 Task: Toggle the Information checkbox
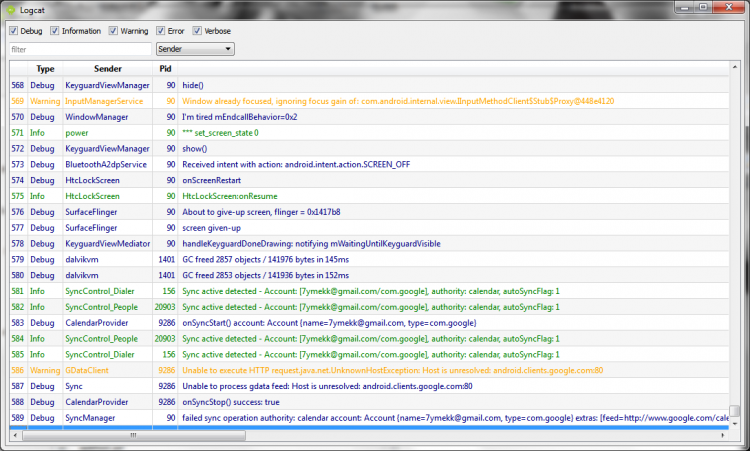click(x=55, y=31)
